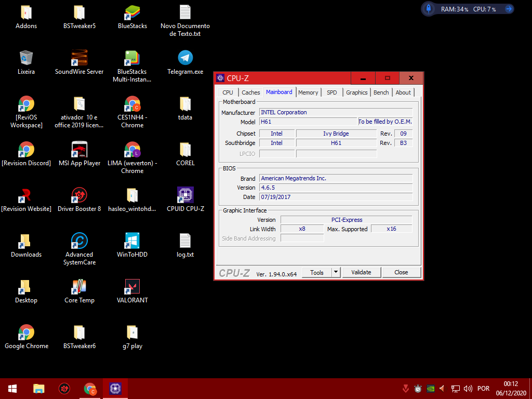
Task: Click BIOS Brand "American Megatrends Inc."
Action: (x=336, y=179)
